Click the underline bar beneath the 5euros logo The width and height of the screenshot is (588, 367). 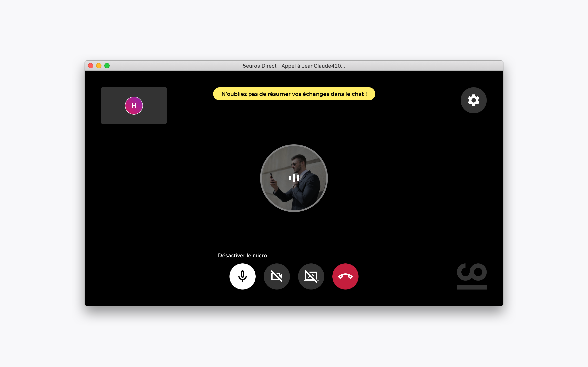point(472,287)
